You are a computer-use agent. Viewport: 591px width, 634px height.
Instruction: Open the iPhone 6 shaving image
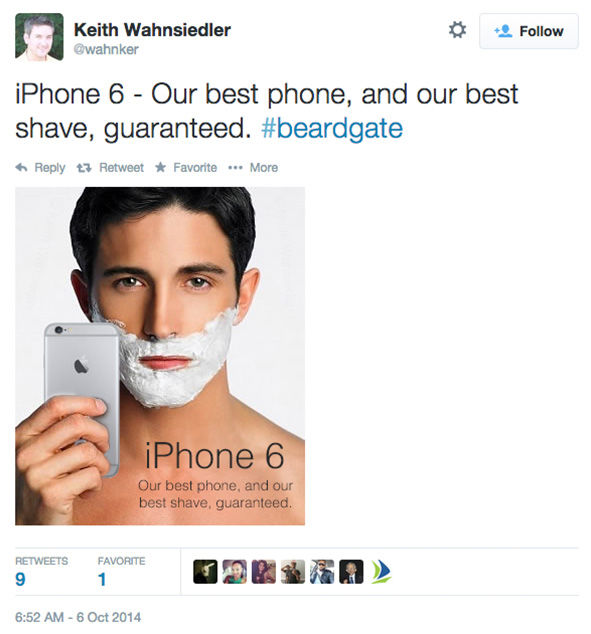pos(160,356)
